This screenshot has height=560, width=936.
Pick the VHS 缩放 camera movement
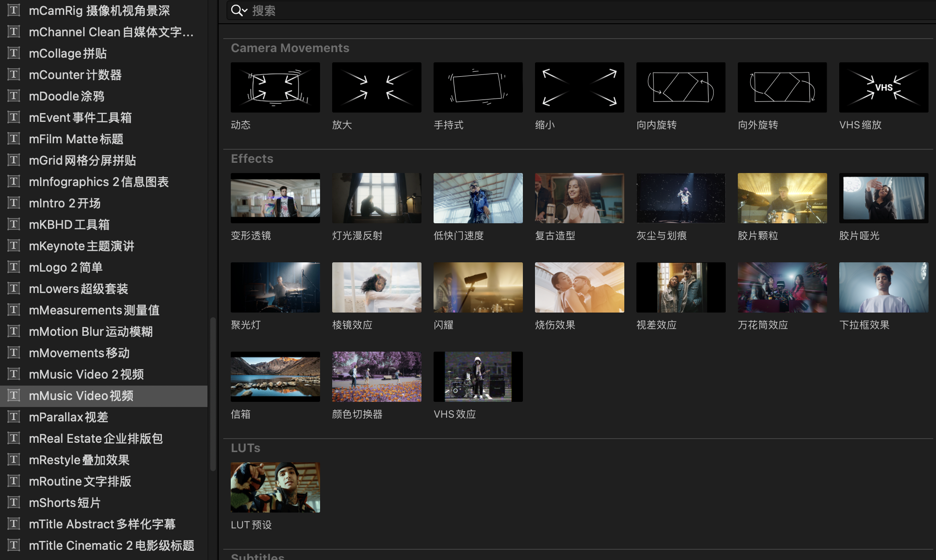coord(884,87)
